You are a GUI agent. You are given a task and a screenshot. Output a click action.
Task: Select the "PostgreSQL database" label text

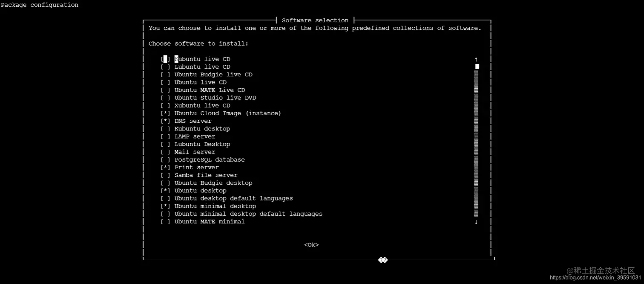[x=210, y=159]
